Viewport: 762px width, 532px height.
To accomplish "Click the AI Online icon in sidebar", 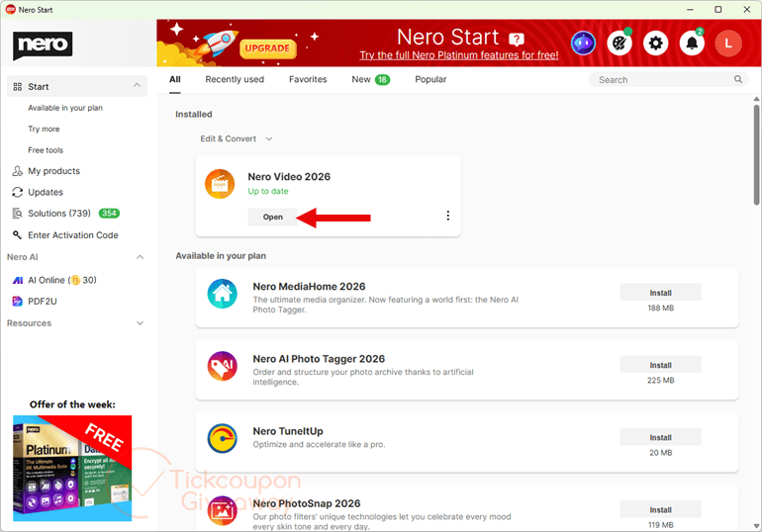I will click(18, 280).
